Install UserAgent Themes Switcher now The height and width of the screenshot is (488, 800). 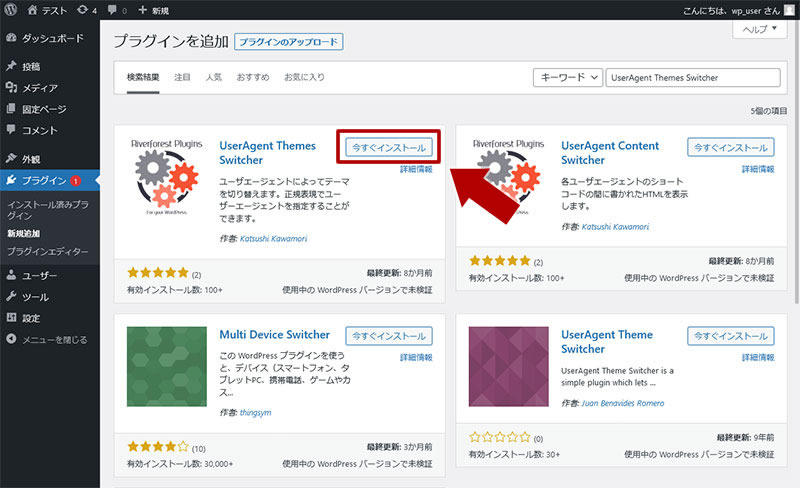tap(389, 148)
